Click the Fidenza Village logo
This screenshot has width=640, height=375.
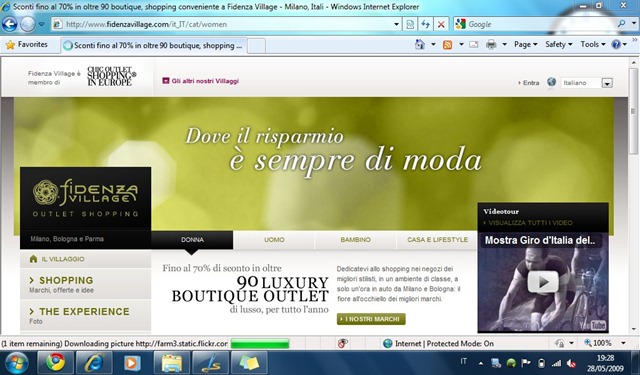pyautogui.click(x=85, y=198)
